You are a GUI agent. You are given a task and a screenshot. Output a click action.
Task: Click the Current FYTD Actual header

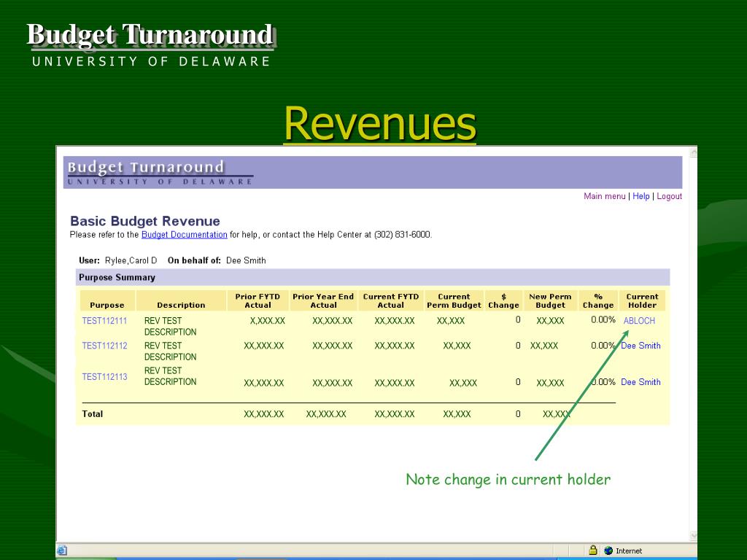click(x=391, y=301)
